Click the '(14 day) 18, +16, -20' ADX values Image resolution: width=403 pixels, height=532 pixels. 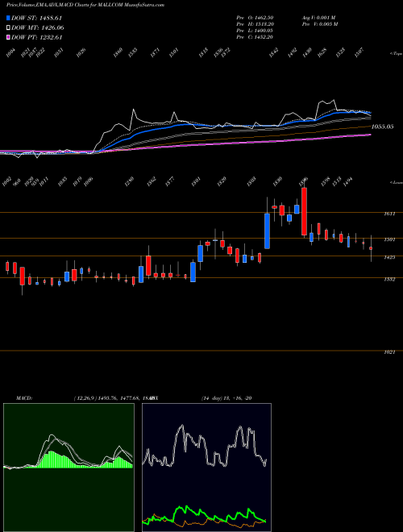226,398
